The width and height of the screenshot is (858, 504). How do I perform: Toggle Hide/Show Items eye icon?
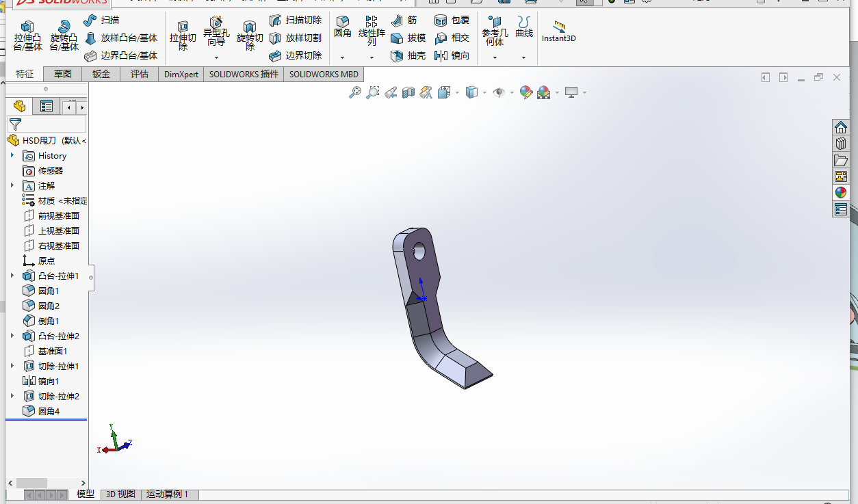tap(499, 92)
